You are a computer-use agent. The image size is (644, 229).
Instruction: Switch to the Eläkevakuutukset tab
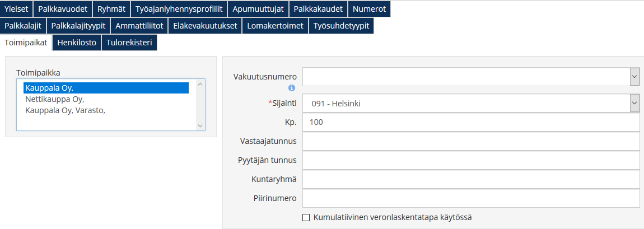206,26
